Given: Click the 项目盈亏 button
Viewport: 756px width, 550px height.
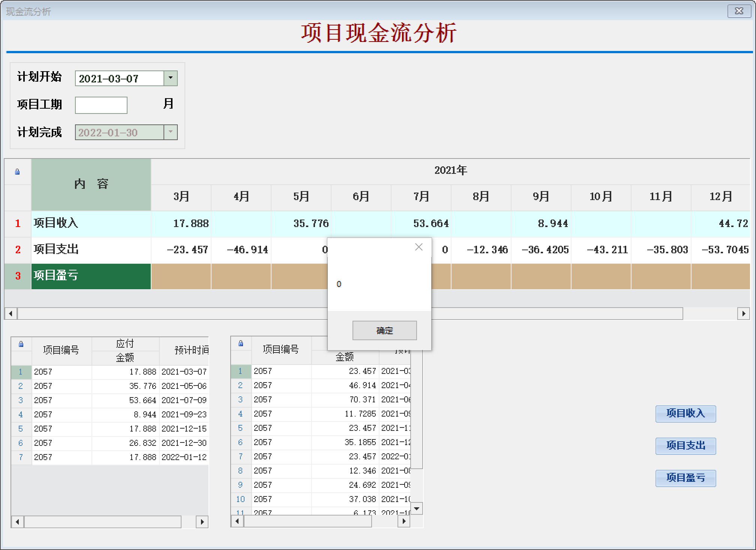Looking at the screenshot, I should (x=685, y=478).
